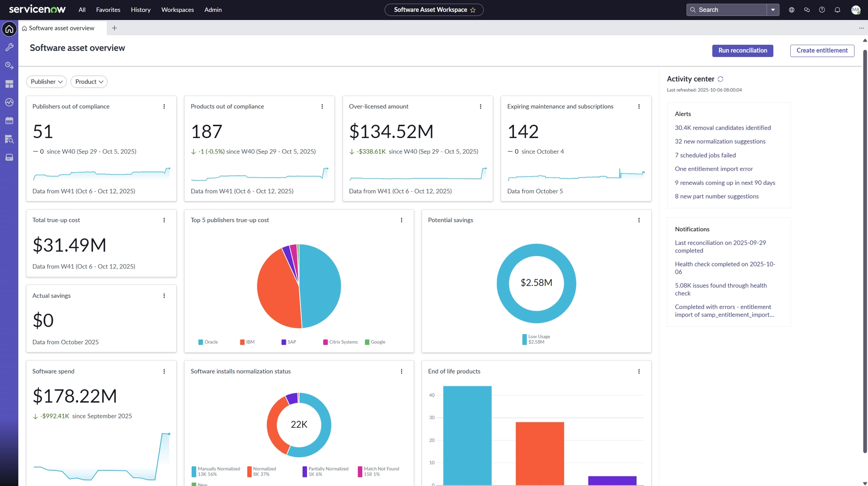Click the page vertical scrollbar
Viewport: 868px width, 486px height.
(865, 252)
